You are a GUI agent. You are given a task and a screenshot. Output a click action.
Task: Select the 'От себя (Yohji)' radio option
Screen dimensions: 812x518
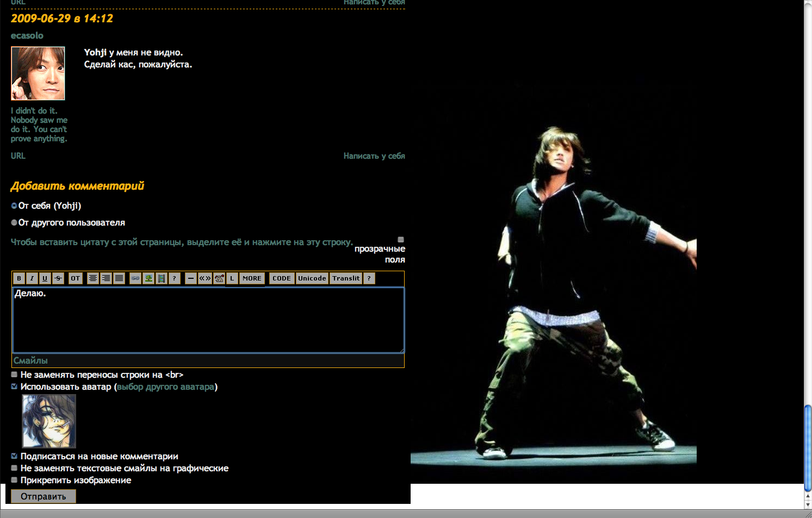click(14, 206)
